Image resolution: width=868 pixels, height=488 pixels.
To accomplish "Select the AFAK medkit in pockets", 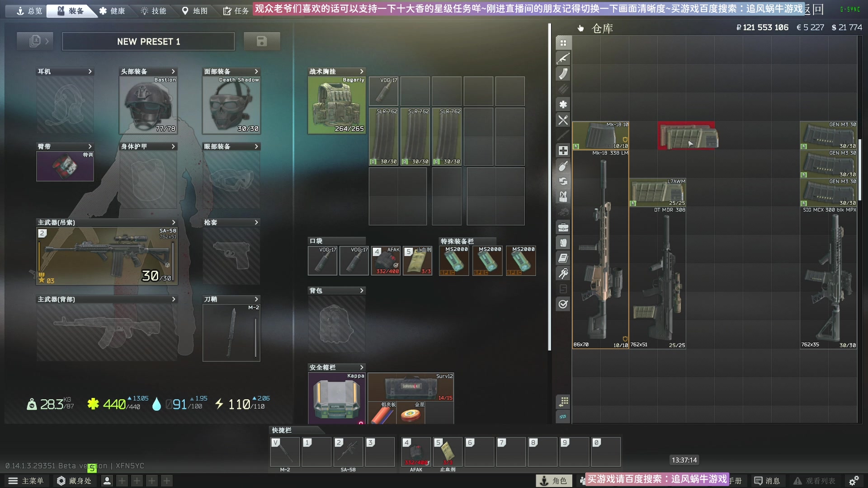I will (x=386, y=261).
